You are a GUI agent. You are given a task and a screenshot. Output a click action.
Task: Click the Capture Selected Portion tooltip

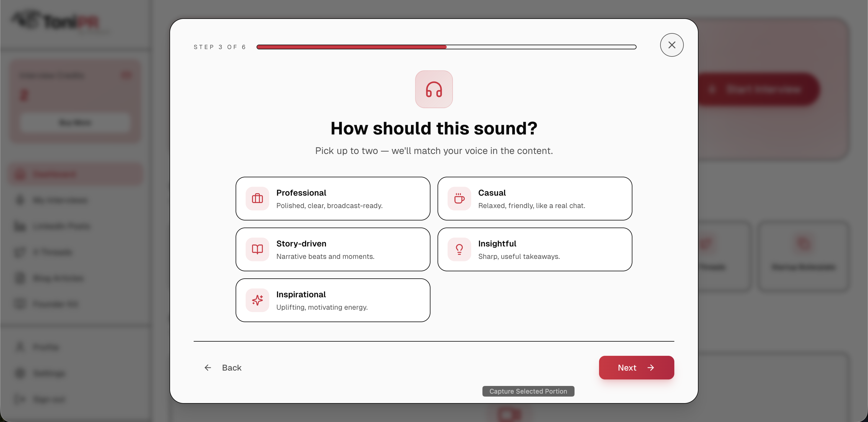tap(528, 391)
